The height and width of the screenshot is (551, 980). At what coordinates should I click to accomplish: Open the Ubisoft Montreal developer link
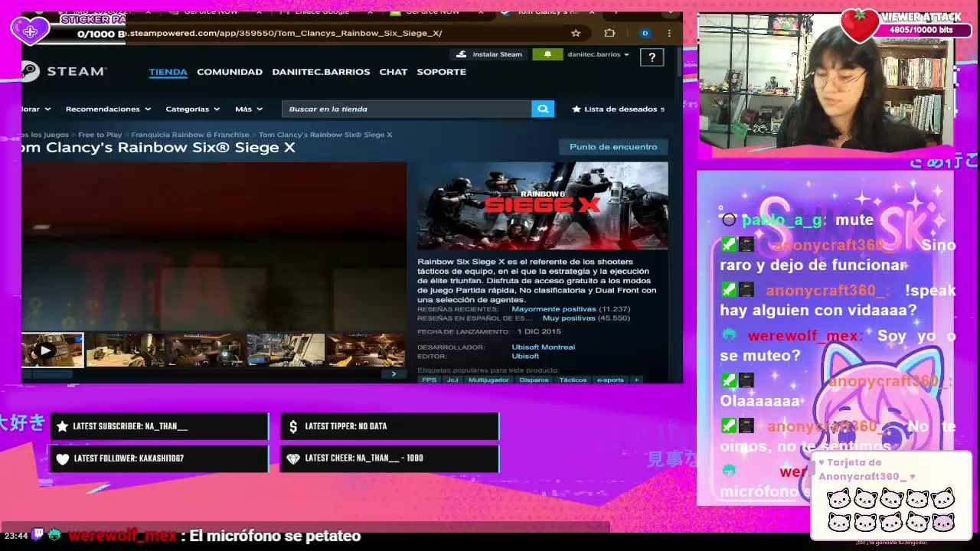(x=543, y=347)
